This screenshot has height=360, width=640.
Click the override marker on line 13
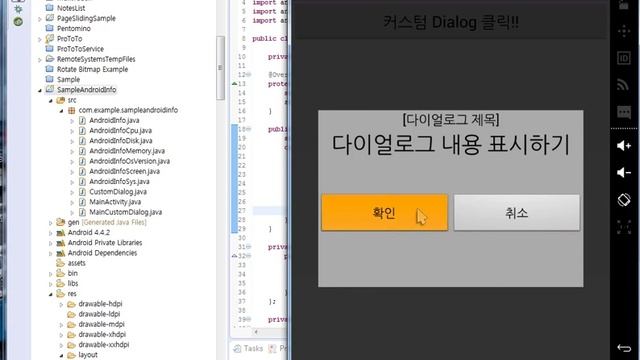pyautogui.click(x=235, y=84)
